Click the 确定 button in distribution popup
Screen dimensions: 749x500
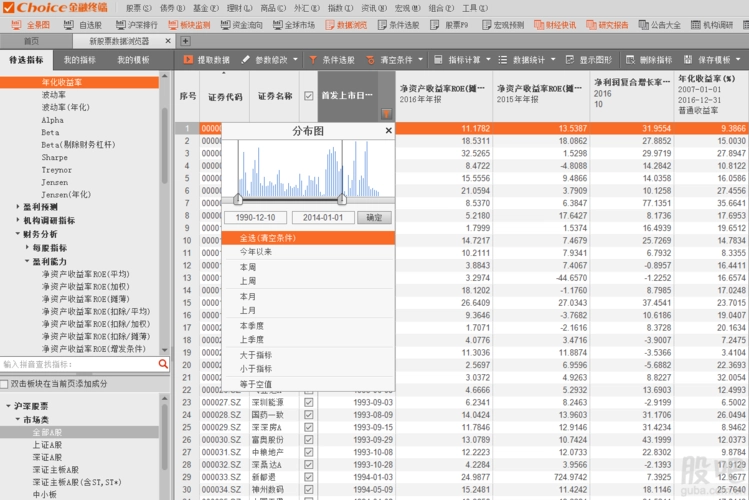pos(374,218)
